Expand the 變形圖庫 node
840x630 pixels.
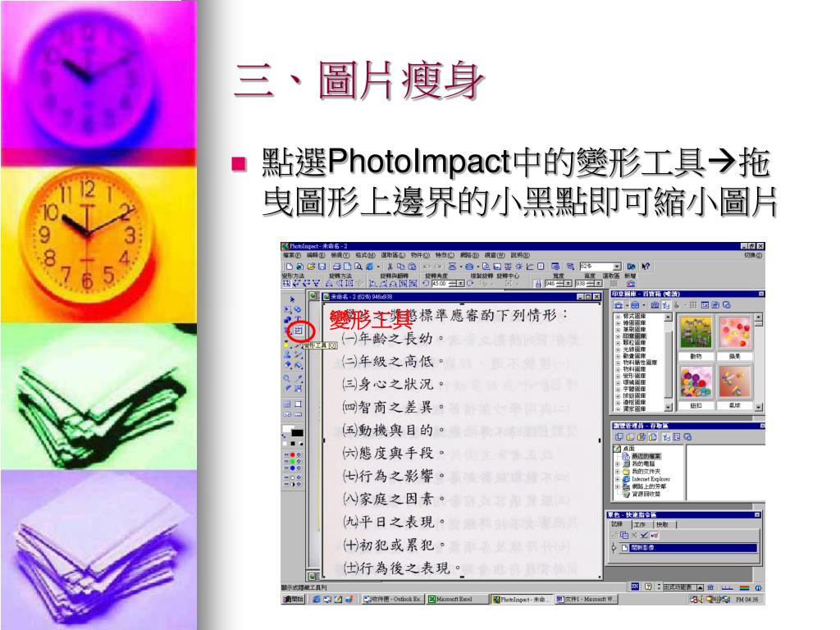pos(618,376)
